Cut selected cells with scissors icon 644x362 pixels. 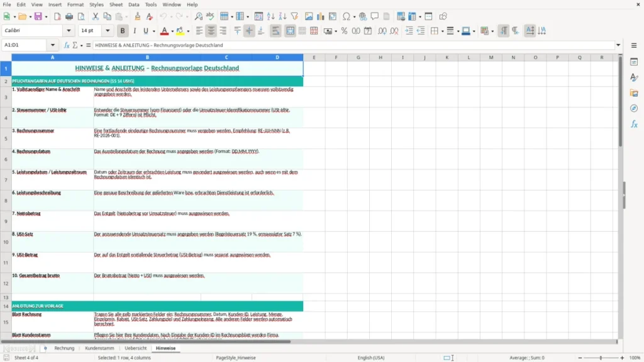(x=96, y=16)
